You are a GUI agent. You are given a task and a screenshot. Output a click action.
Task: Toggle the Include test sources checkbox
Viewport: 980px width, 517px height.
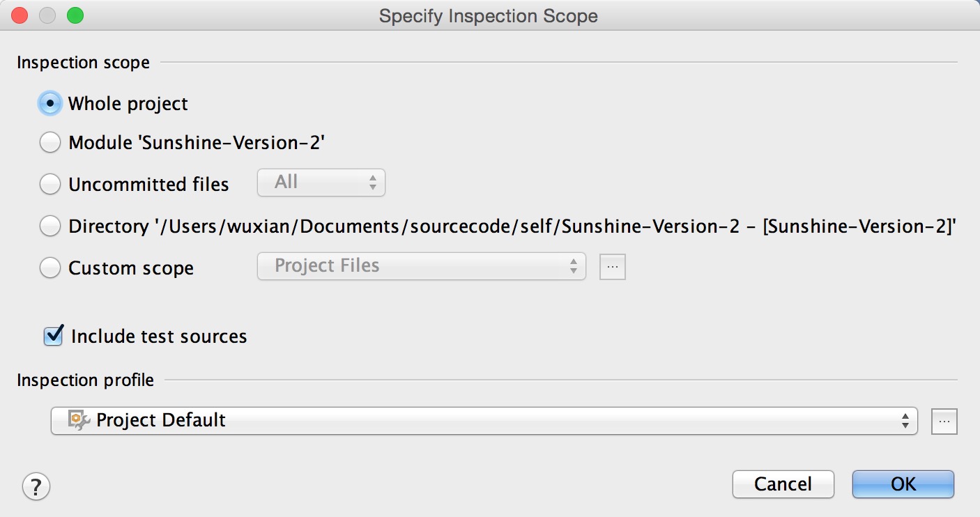point(54,336)
